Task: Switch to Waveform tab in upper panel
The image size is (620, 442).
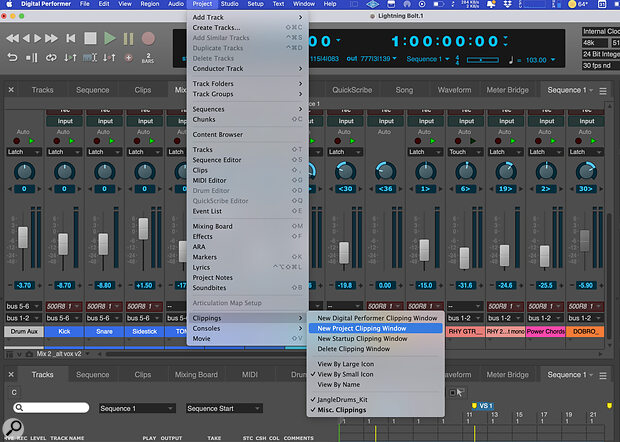Action: 454,90
